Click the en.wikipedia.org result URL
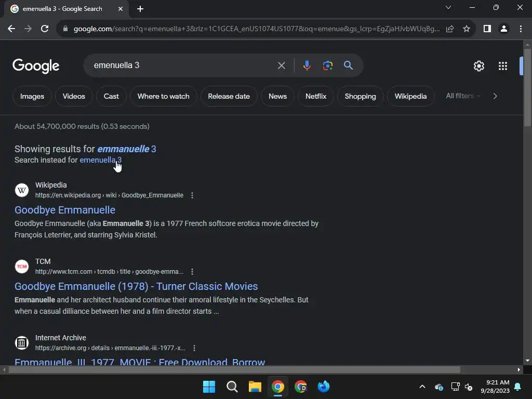The image size is (532, 399). (x=109, y=195)
